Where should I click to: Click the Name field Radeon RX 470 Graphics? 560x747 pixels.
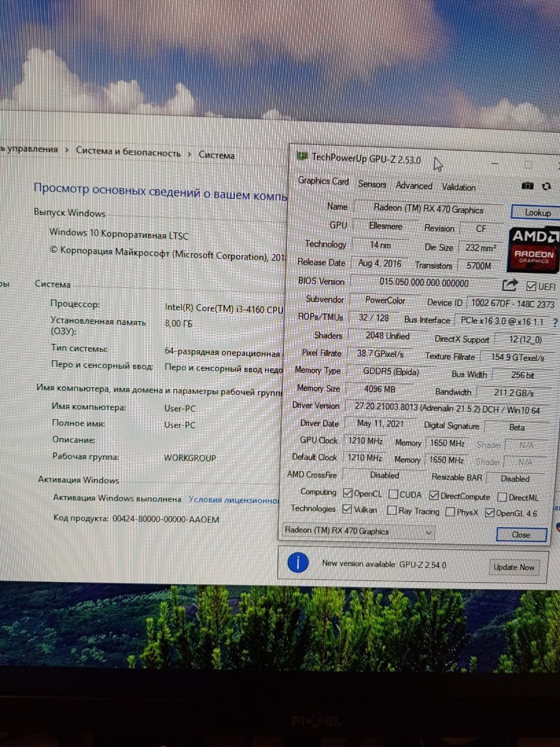[428, 209]
